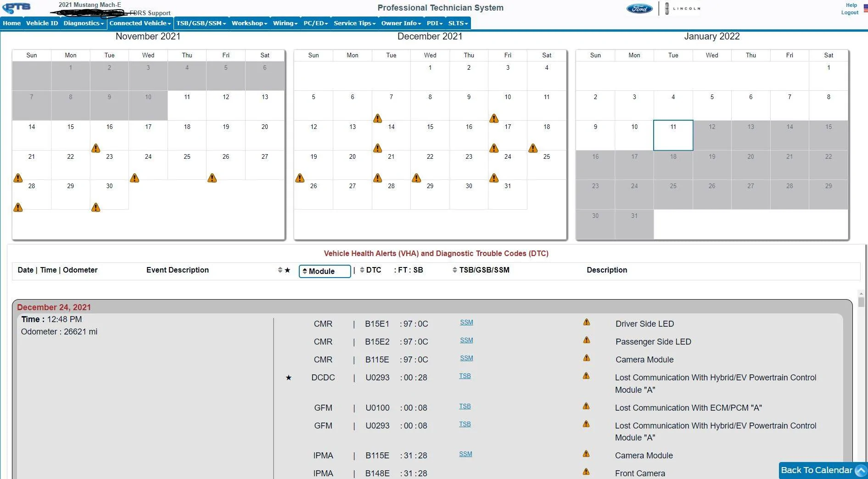This screenshot has height=479, width=868.
Task: Open the alert icon on December 18
Action: click(x=533, y=148)
